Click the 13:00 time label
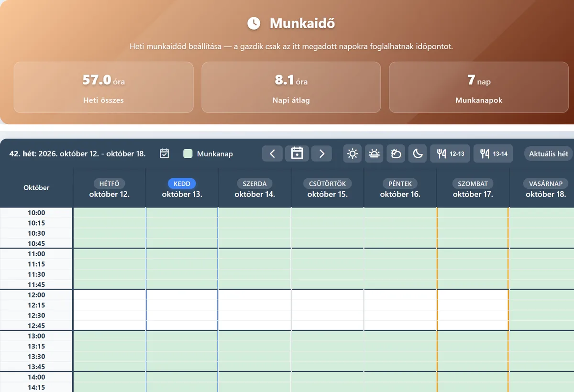The width and height of the screenshot is (574, 392). 36,336
